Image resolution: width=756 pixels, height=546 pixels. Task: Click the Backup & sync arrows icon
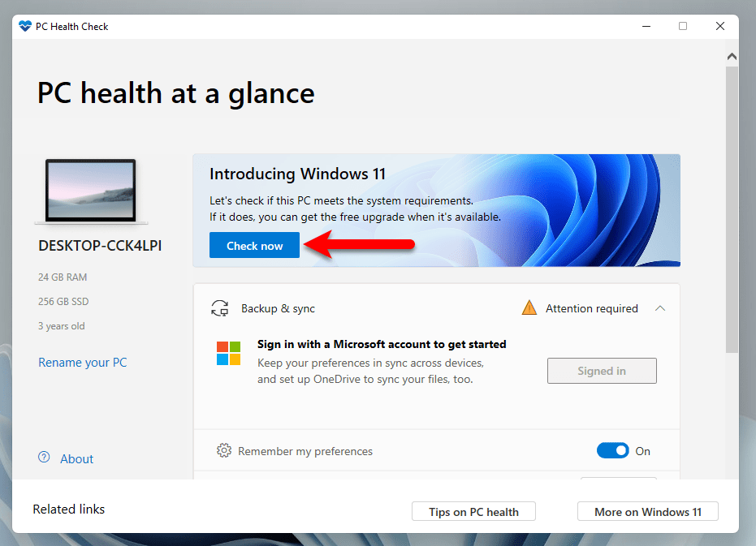(220, 308)
